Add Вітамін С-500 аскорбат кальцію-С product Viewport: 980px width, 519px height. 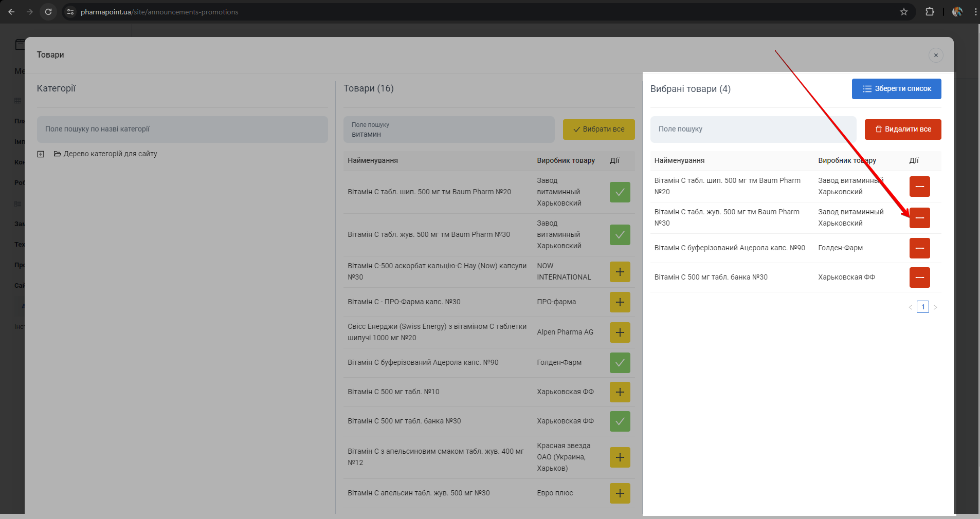click(x=620, y=272)
